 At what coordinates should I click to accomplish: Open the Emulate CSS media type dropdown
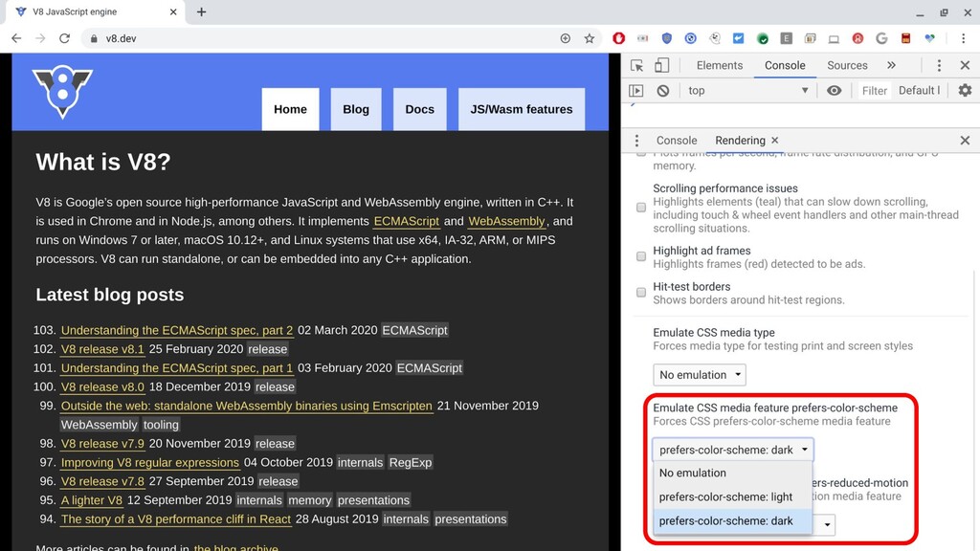[x=700, y=375]
